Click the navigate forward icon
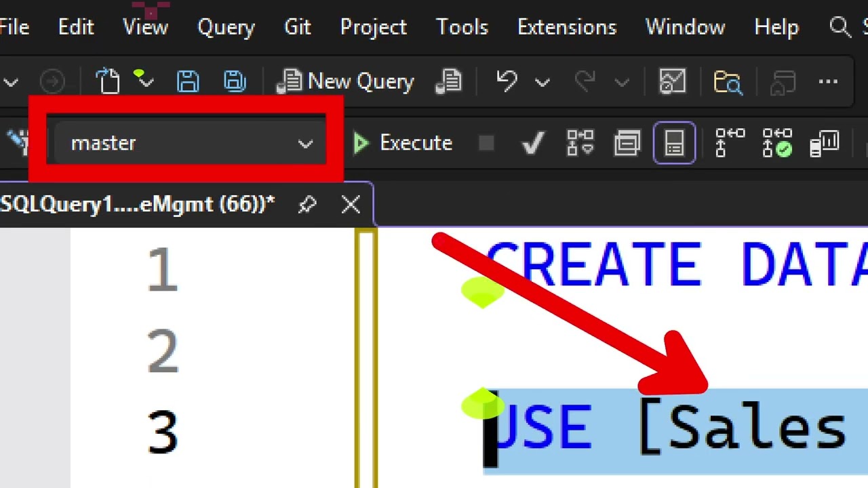 pyautogui.click(x=52, y=82)
